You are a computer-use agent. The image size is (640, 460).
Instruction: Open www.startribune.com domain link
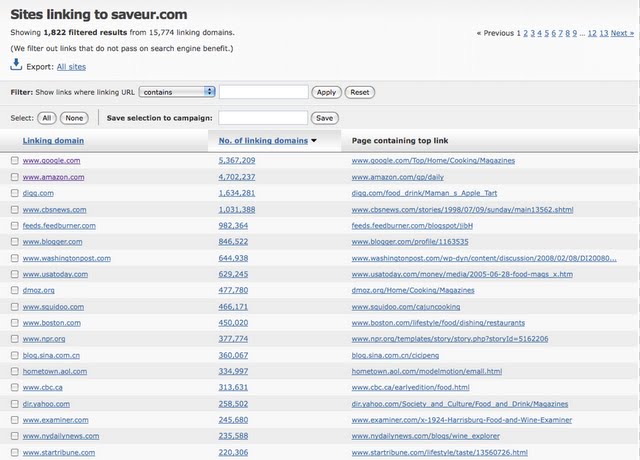tap(59, 452)
